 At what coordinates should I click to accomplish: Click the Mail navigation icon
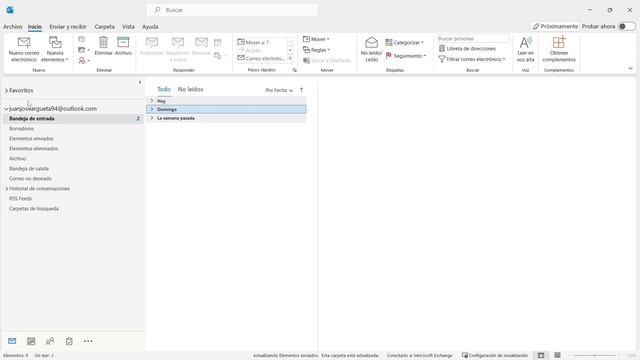12,341
